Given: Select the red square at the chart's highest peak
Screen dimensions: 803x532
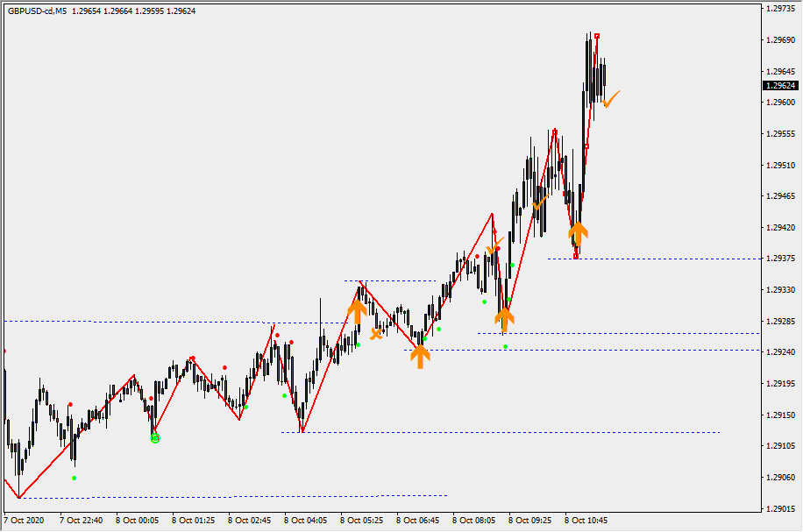Looking at the screenshot, I should [x=597, y=36].
